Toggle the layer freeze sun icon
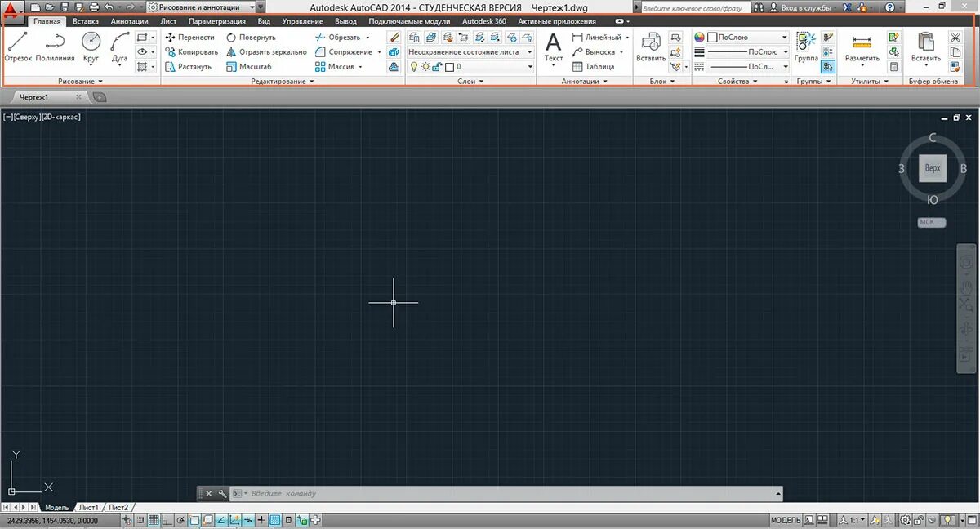The image size is (980, 529). pyautogui.click(x=425, y=67)
